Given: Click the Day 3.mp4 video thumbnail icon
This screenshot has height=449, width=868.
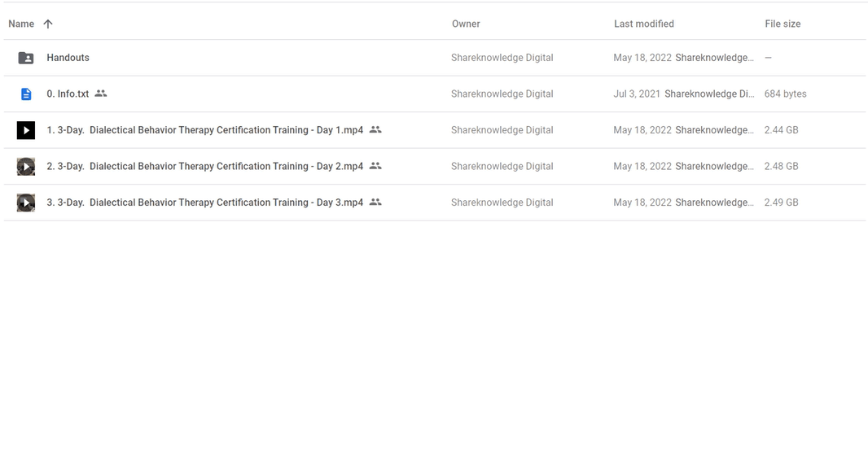Looking at the screenshot, I should click(x=26, y=203).
